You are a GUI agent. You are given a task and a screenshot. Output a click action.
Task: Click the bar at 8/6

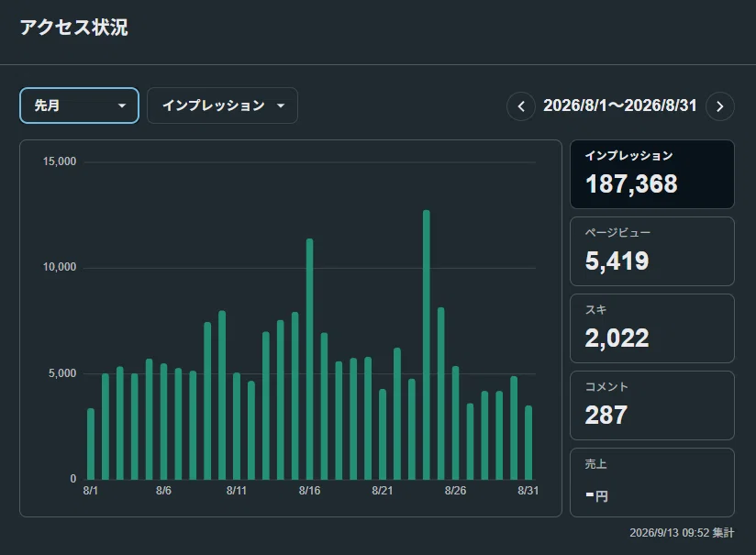tap(163, 421)
